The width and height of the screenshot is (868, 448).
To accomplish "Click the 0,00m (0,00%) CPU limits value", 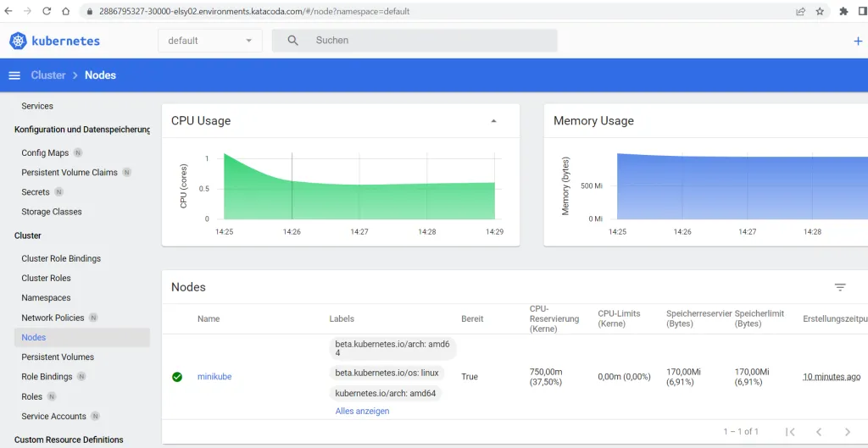I will point(624,377).
